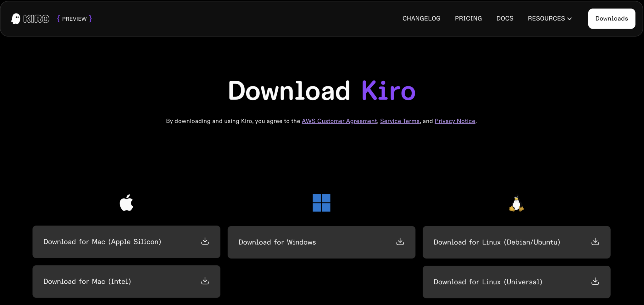View the Privacy Notice link
This screenshot has width=644, height=305.
pyautogui.click(x=455, y=121)
